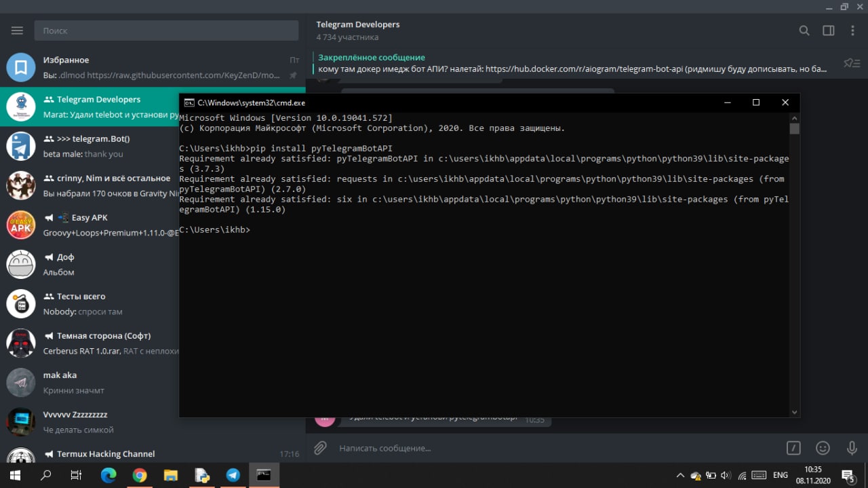Open the Easy APK channel avatar
Image resolution: width=868 pixels, height=488 pixels.
point(21,225)
